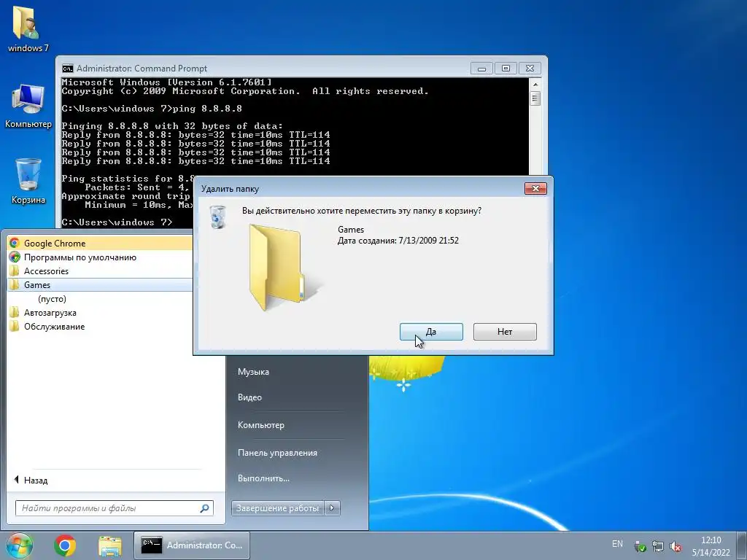Cancel deletion with the Нет button
The image size is (747, 560).
click(x=505, y=332)
